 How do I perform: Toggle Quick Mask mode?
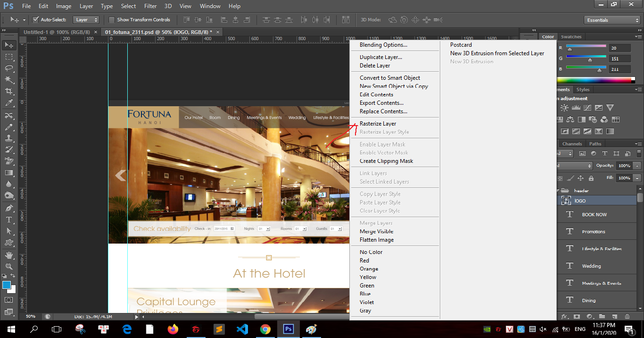click(x=9, y=300)
